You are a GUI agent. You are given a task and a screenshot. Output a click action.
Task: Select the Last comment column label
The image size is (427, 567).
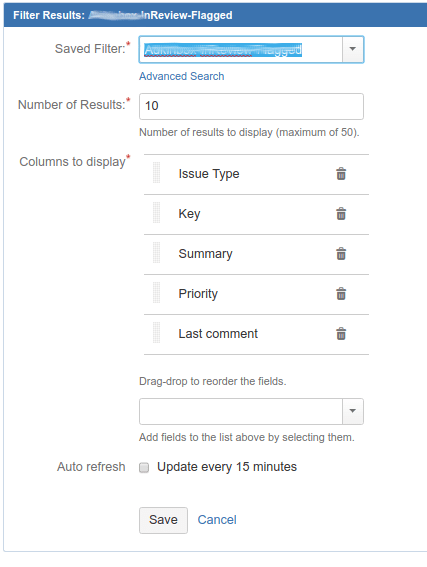click(218, 334)
